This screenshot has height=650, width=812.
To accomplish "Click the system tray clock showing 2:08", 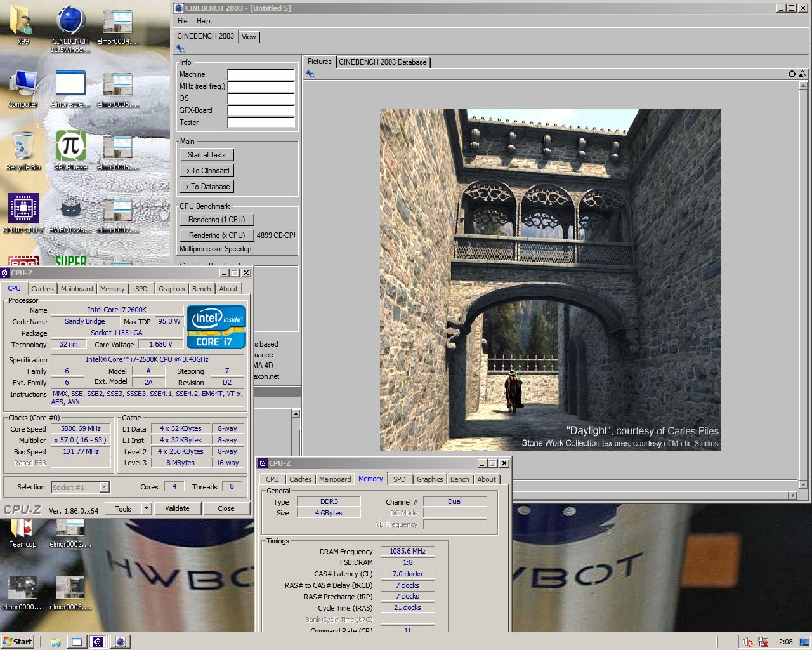I will (785, 642).
